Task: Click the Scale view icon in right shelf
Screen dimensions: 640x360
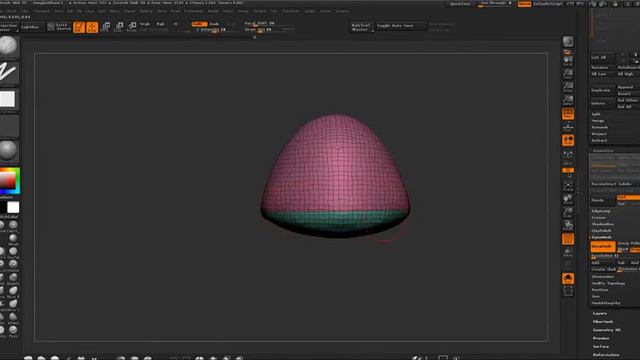Action: tap(568, 212)
